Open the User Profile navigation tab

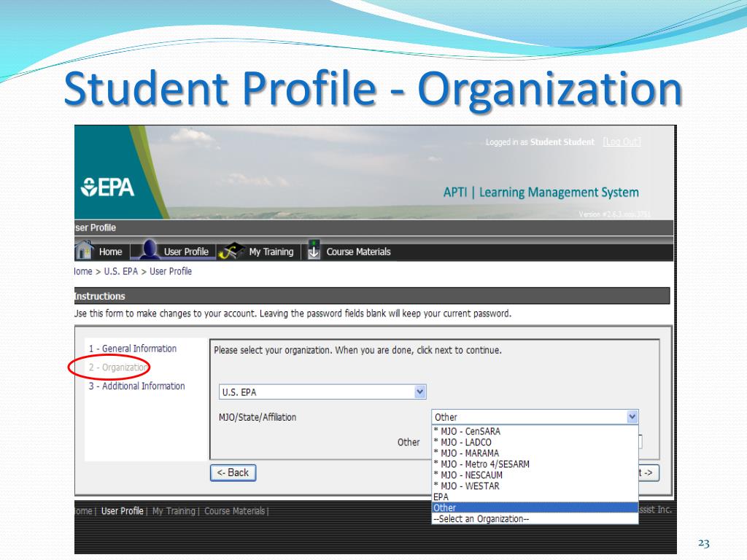coord(186,252)
